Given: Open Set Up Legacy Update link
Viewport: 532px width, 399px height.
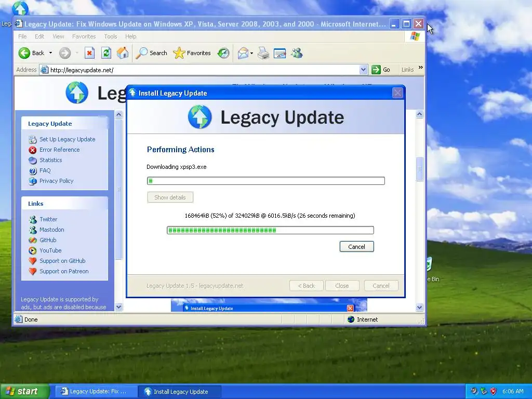Looking at the screenshot, I should tap(67, 139).
